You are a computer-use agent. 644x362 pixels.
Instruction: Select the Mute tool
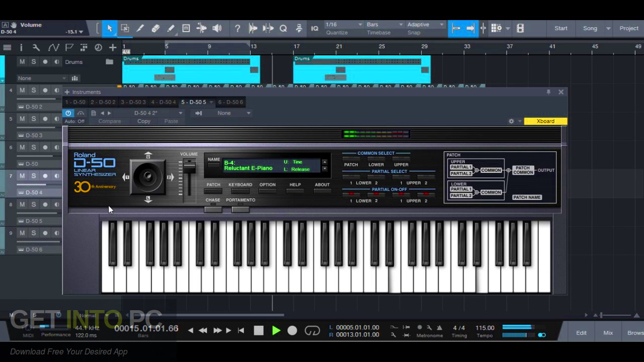(x=186, y=29)
